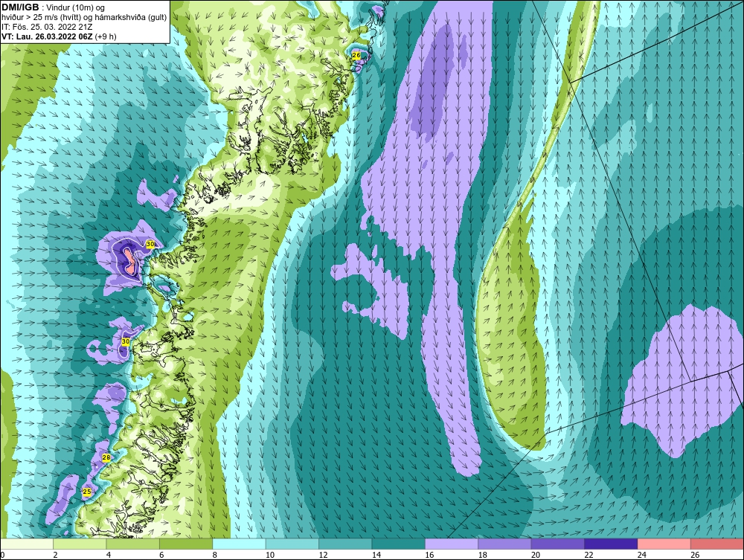Image resolution: width=744 pixels, height=560 pixels.
Task: Click the 'VT: Lau. 26.03.2022 06Z' valid time
Action: tap(48, 36)
